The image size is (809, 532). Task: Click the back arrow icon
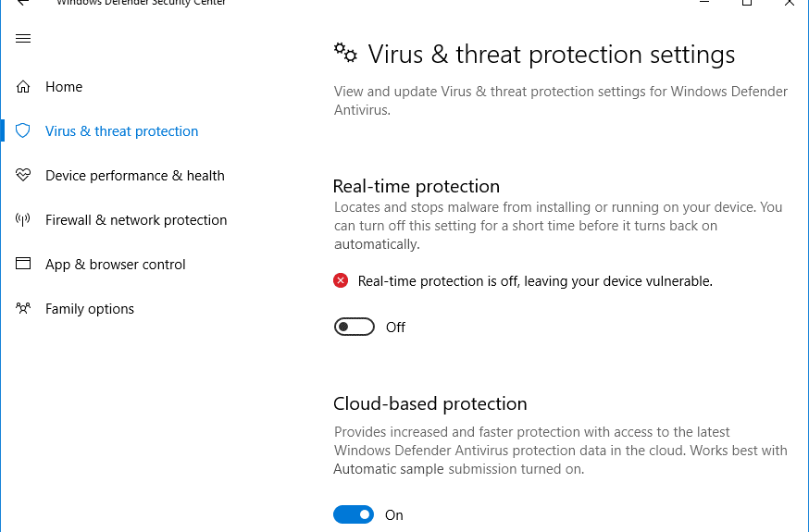(23, 3)
